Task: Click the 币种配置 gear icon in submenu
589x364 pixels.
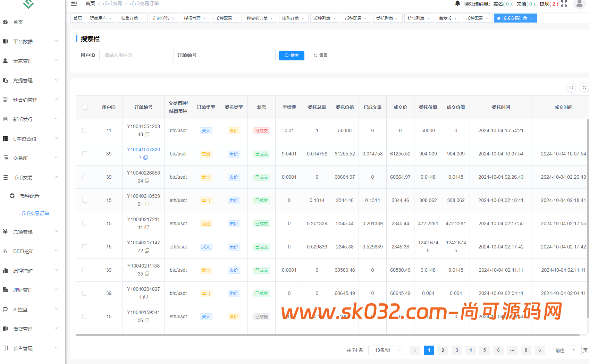Action: point(12,196)
